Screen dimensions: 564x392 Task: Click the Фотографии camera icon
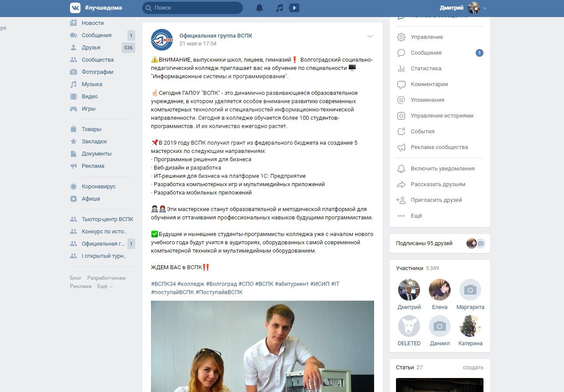[74, 72]
